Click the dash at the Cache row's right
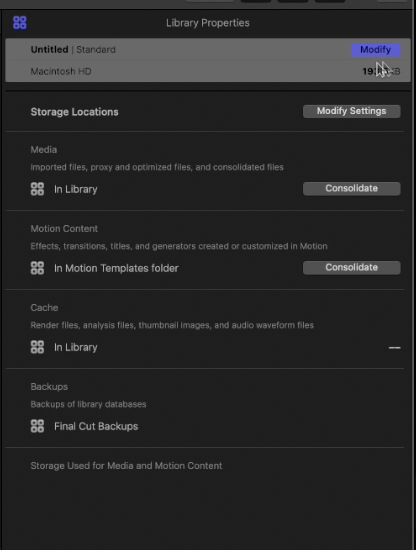Viewport: 416px width, 550px height. [395, 348]
